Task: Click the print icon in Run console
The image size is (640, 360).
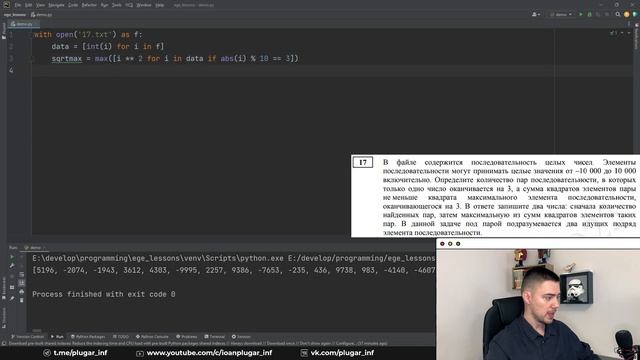Action: [x=22, y=291]
